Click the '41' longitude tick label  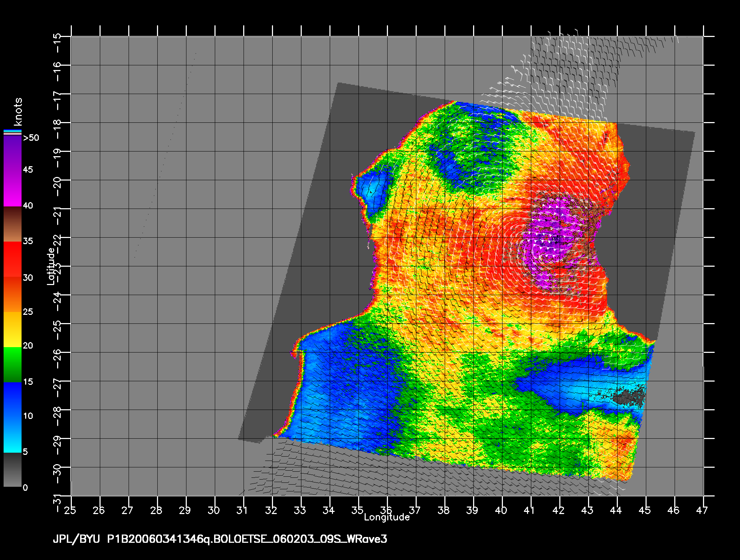530,510
